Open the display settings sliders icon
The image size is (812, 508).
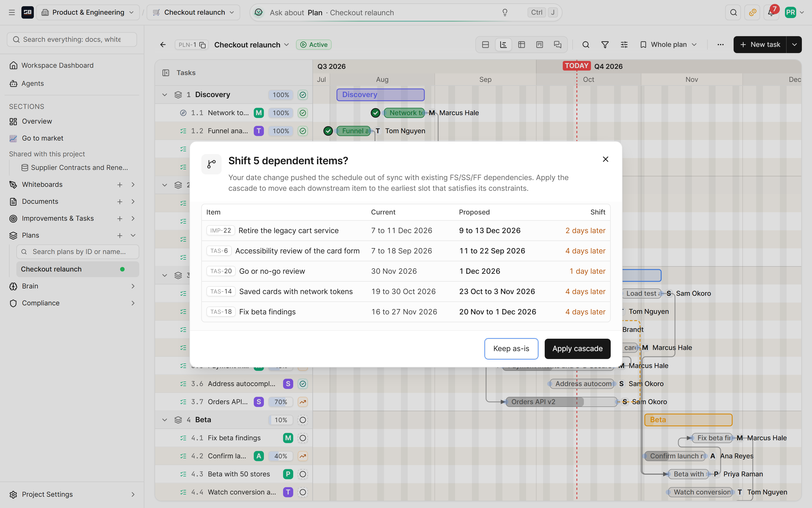click(624, 45)
